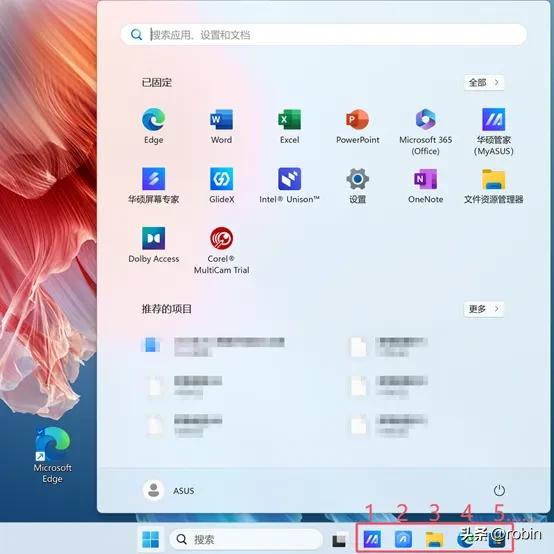
Task: Click the 推荐的项目 section heading
Action: coord(166,309)
